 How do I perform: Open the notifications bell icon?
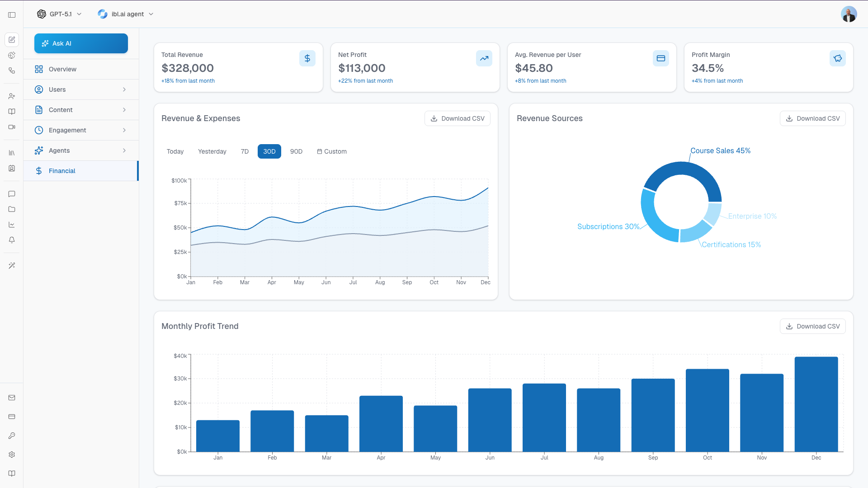pyautogui.click(x=12, y=240)
